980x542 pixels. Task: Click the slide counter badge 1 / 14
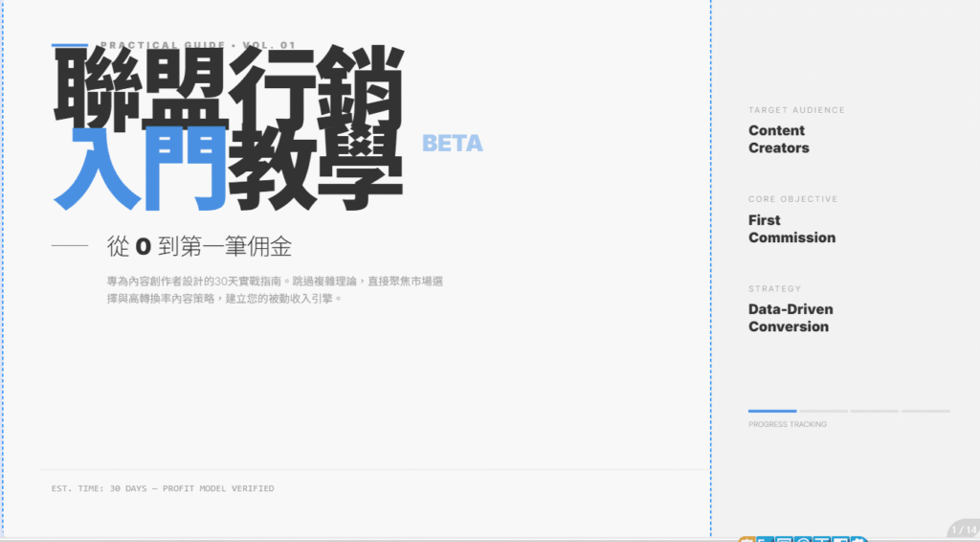pos(964,530)
